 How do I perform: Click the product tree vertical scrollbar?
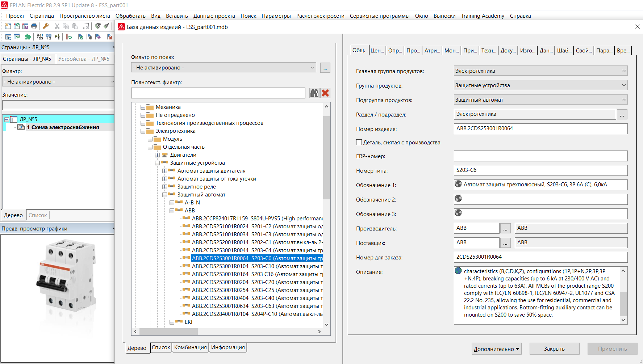326,158
